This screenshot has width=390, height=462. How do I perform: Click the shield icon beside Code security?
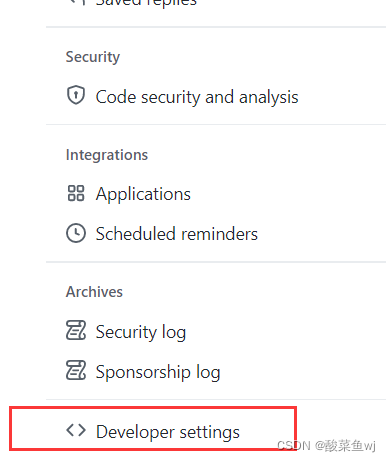point(76,95)
